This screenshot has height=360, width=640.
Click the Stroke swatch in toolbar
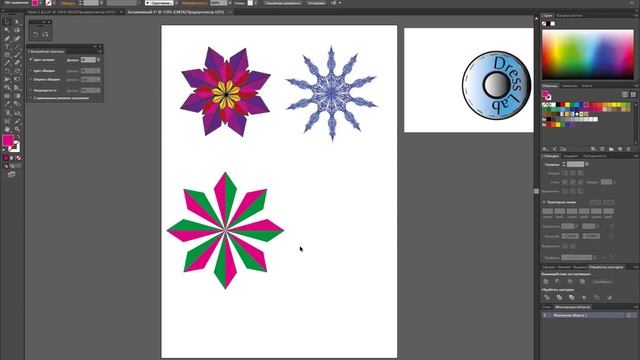pos(14,147)
